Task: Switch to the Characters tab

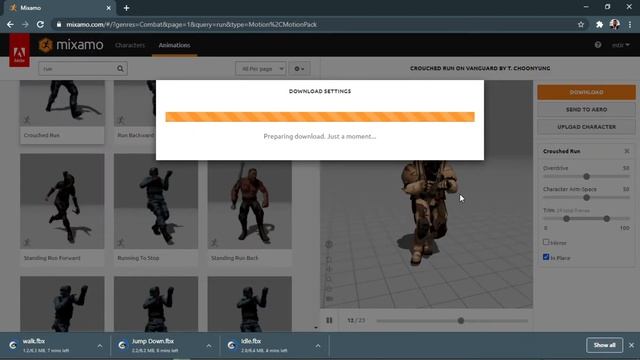Action: click(x=130, y=45)
